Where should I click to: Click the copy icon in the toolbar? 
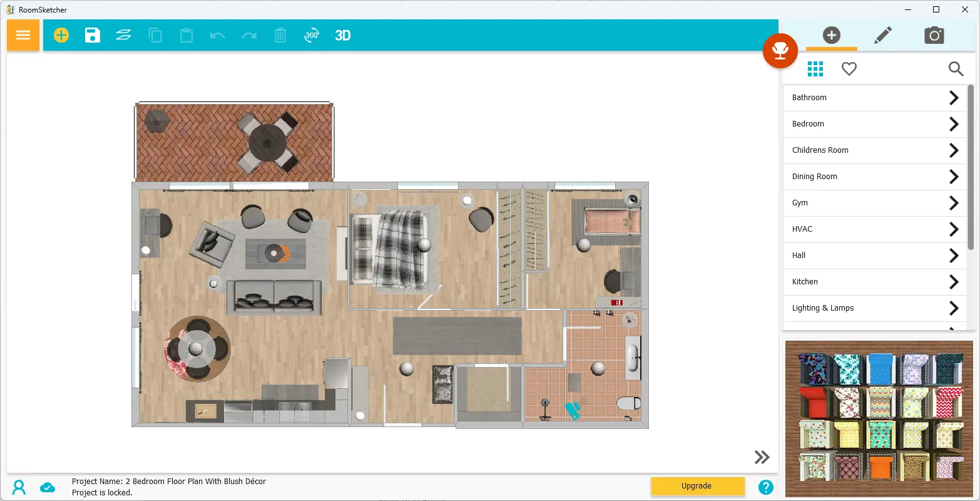pyautogui.click(x=155, y=35)
